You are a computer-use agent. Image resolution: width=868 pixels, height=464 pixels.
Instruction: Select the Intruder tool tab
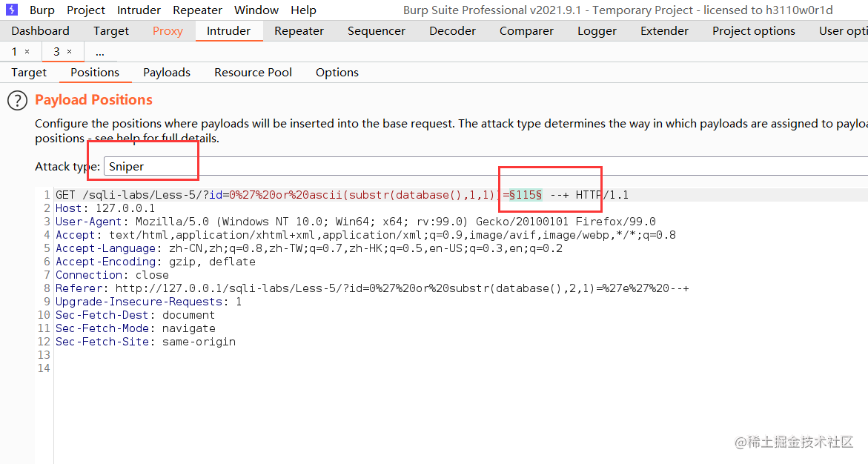[x=228, y=31]
